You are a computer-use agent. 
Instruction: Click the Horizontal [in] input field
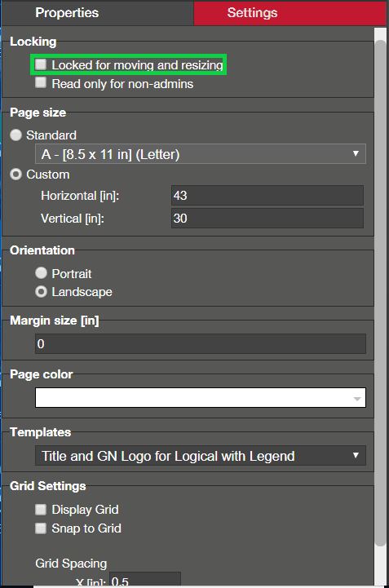tap(267, 196)
